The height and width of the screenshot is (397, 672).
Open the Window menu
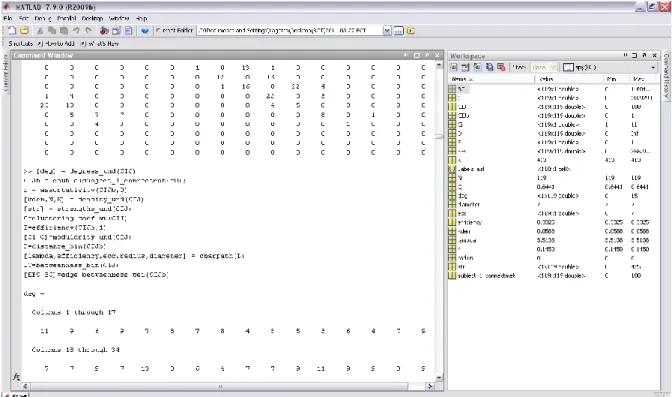click(x=119, y=18)
